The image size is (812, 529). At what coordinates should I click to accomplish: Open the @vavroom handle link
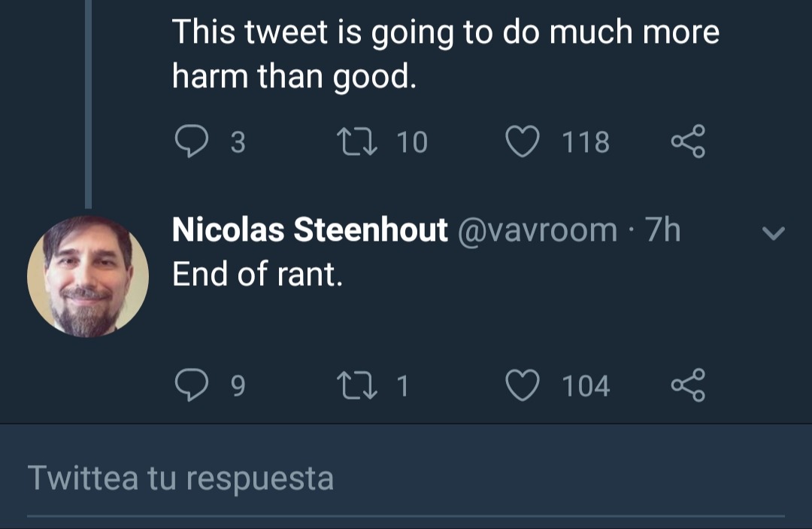pyautogui.click(x=537, y=230)
